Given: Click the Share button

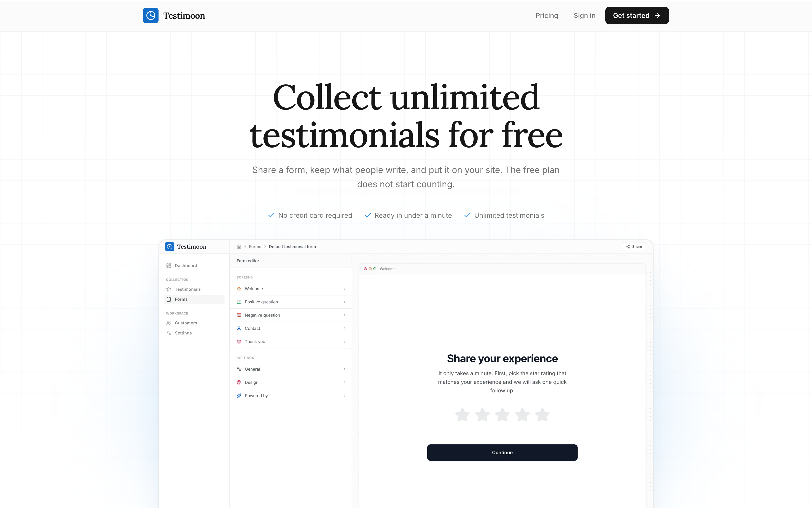Looking at the screenshot, I should 634,247.
